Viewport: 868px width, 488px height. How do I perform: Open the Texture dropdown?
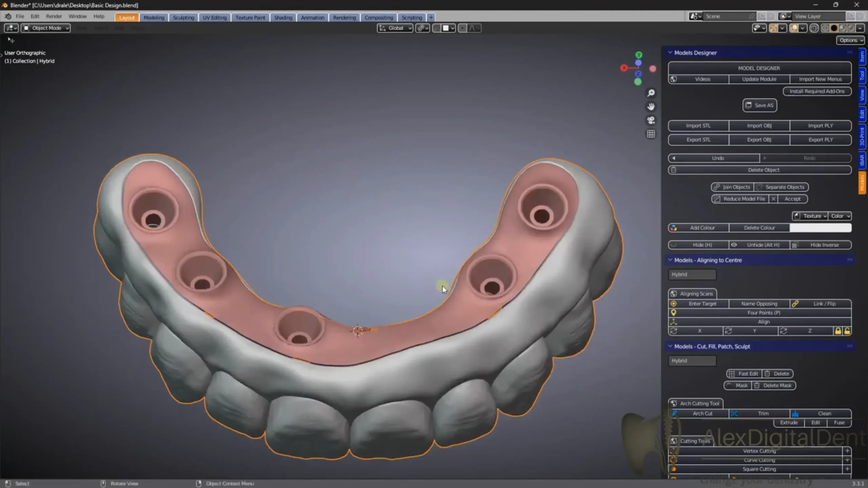tap(810, 216)
